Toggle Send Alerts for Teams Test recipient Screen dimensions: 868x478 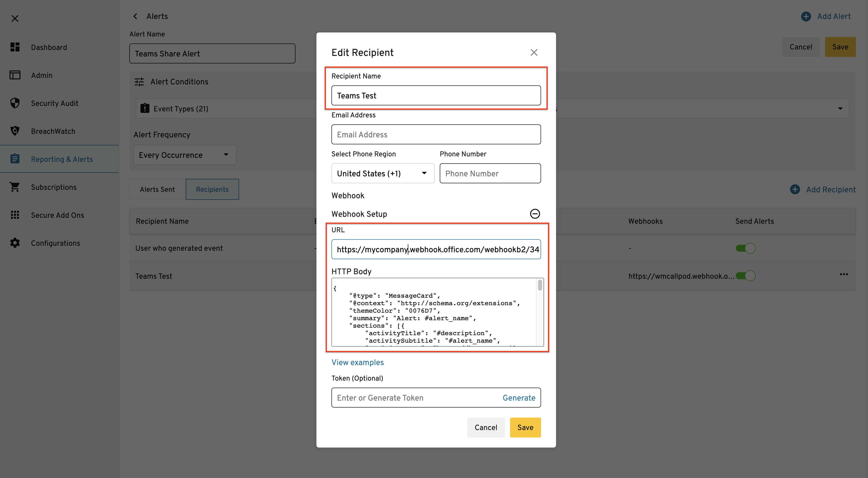[x=745, y=276]
